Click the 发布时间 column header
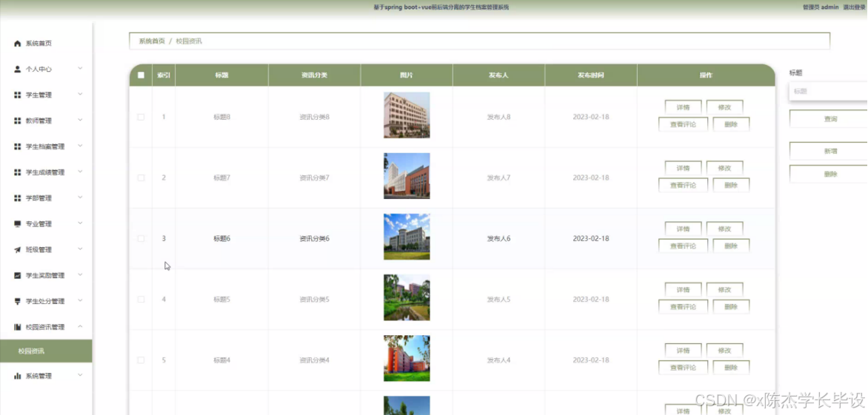Image resolution: width=868 pixels, height=415 pixels. pyautogui.click(x=591, y=75)
